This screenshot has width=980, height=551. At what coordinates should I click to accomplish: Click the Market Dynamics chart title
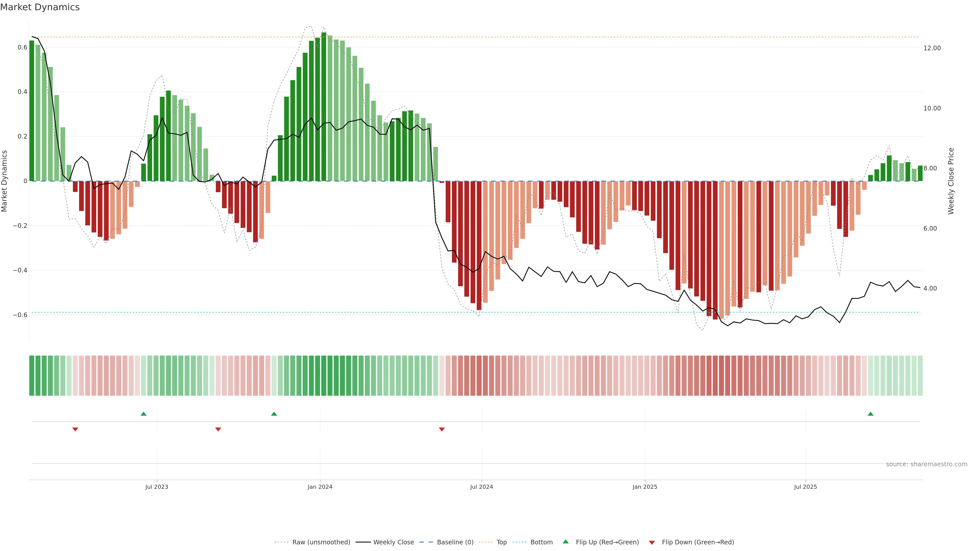pyautogui.click(x=40, y=7)
